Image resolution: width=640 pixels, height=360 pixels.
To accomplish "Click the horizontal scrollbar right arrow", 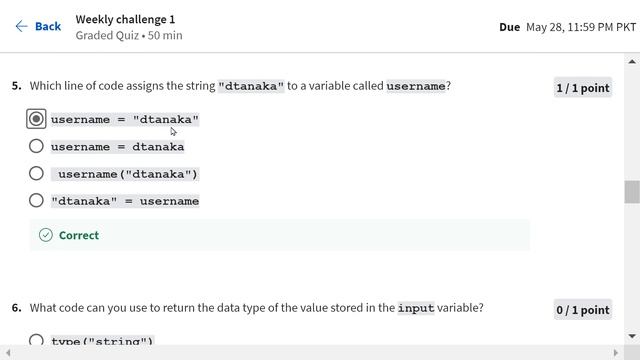I will (x=616, y=353).
